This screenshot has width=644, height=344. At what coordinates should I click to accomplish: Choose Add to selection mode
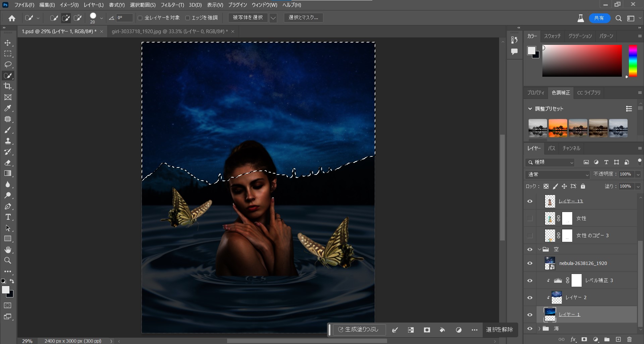[66, 18]
